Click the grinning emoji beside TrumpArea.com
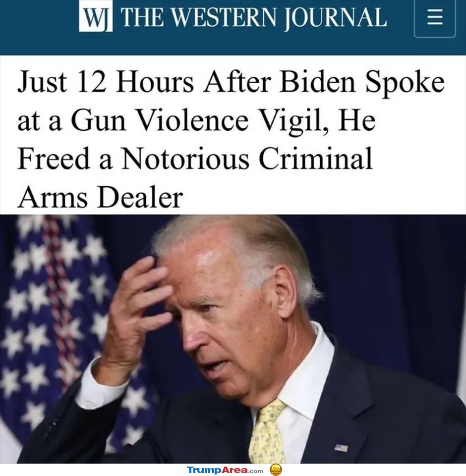Screen dimensions: 466x476 [x=276, y=470]
